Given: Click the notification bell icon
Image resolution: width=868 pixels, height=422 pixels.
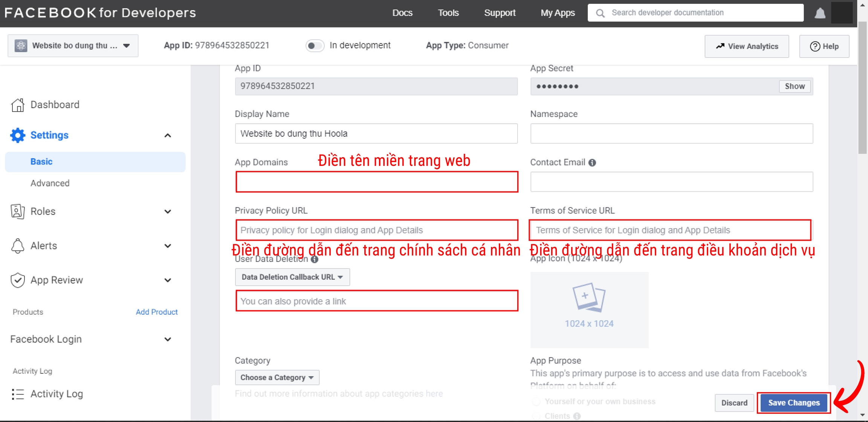Looking at the screenshot, I should 820,14.
